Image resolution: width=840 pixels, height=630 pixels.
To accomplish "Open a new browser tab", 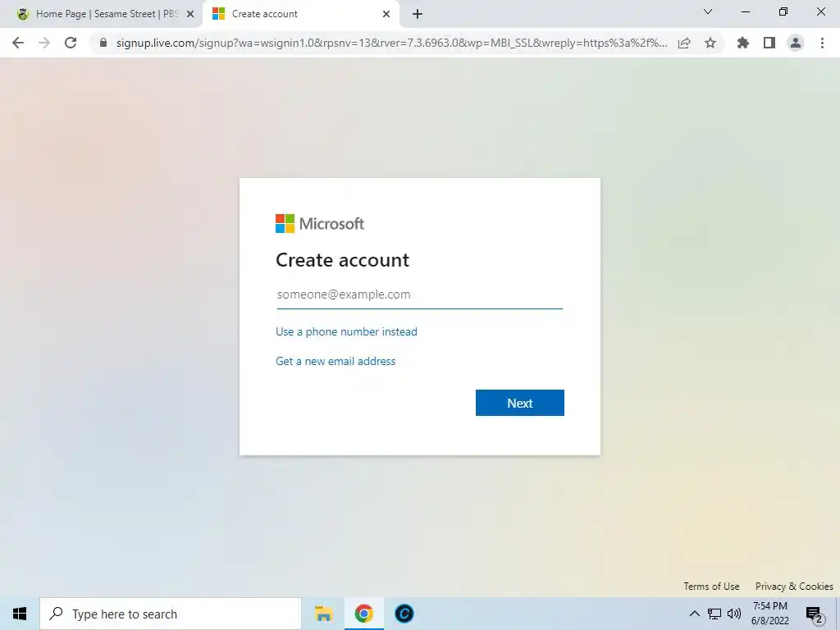I will 418,14.
